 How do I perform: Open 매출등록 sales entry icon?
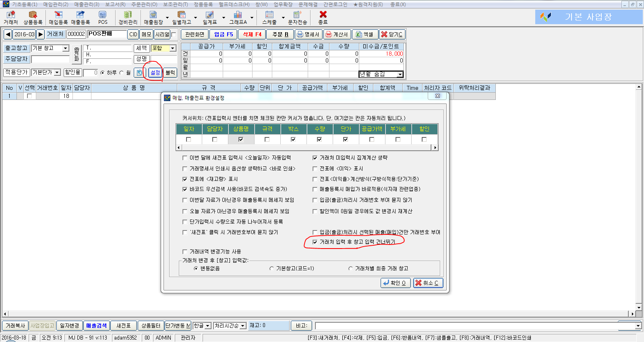pos(81,18)
